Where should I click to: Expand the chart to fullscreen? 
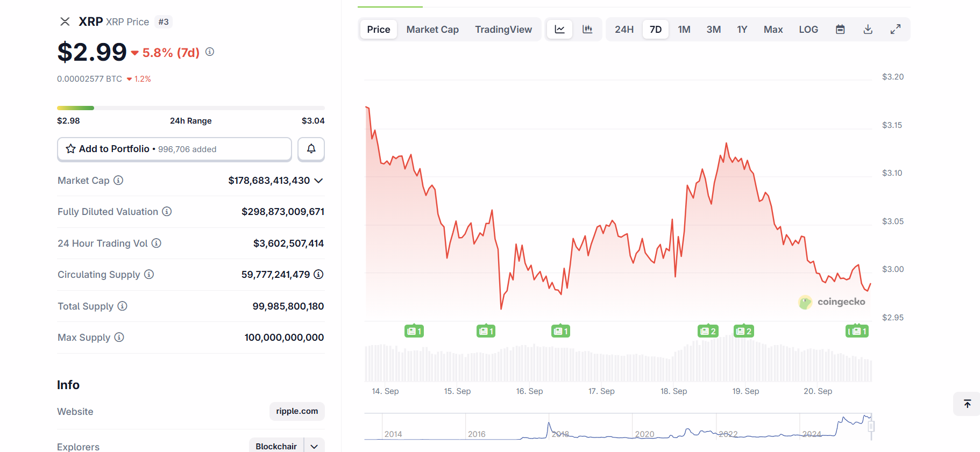[896, 30]
